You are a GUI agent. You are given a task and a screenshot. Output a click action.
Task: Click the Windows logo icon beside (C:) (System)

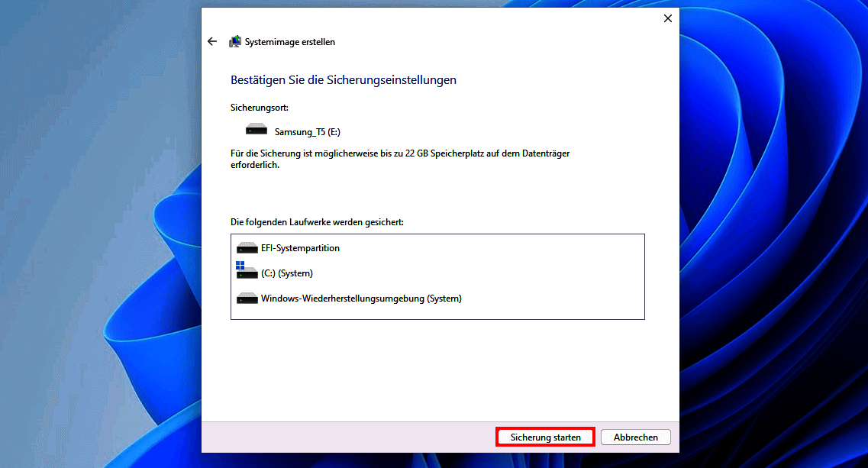click(240, 266)
